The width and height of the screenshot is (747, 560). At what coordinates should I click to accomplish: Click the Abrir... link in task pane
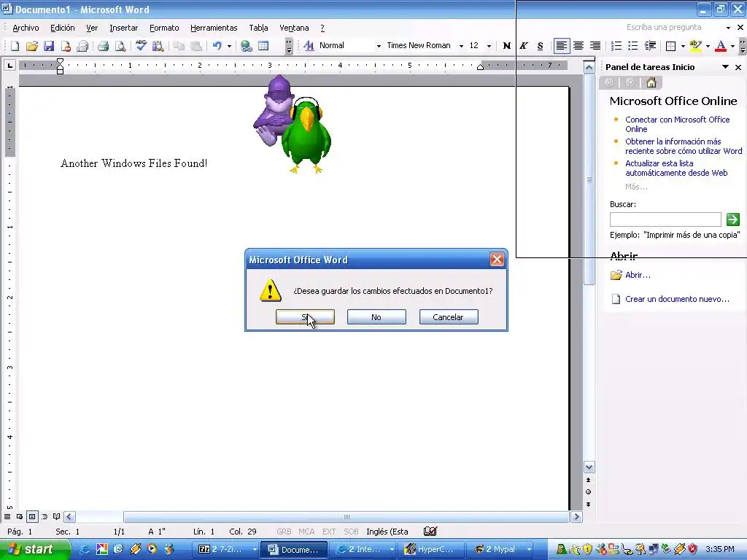(x=638, y=275)
